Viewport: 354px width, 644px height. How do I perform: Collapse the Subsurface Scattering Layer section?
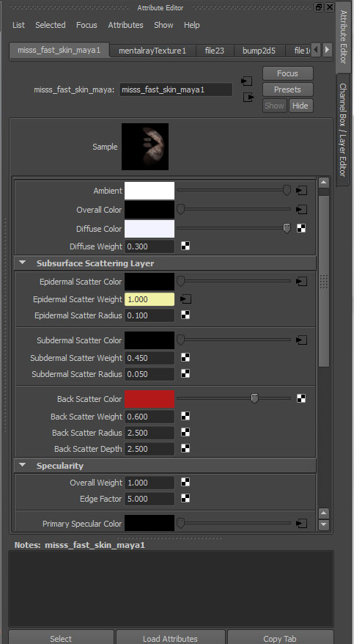point(23,263)
